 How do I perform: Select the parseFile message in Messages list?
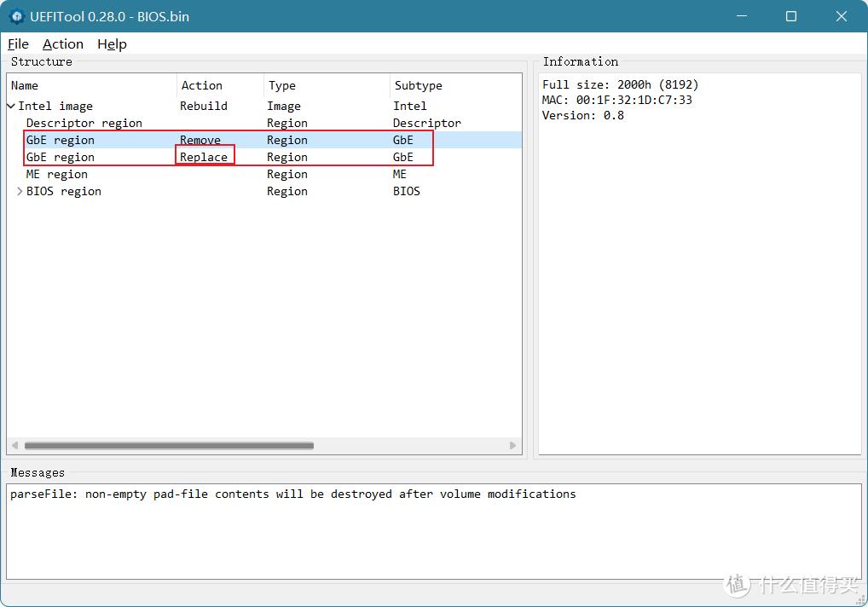coord(292,494)
